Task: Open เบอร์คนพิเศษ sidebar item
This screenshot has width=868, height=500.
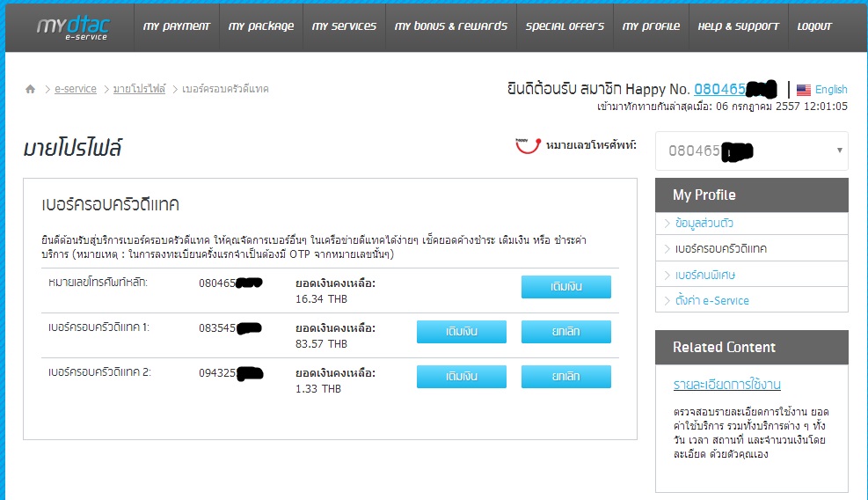Action: pos(704,275)
